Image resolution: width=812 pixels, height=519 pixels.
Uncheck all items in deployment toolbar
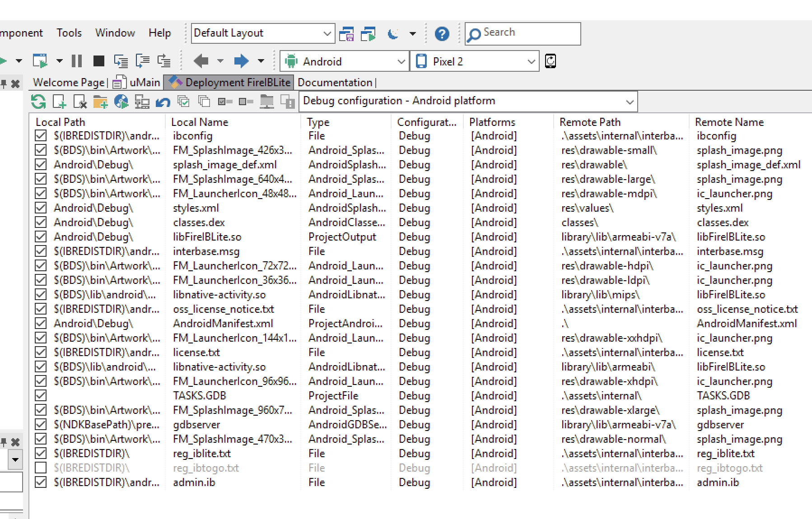pos(204,102)
